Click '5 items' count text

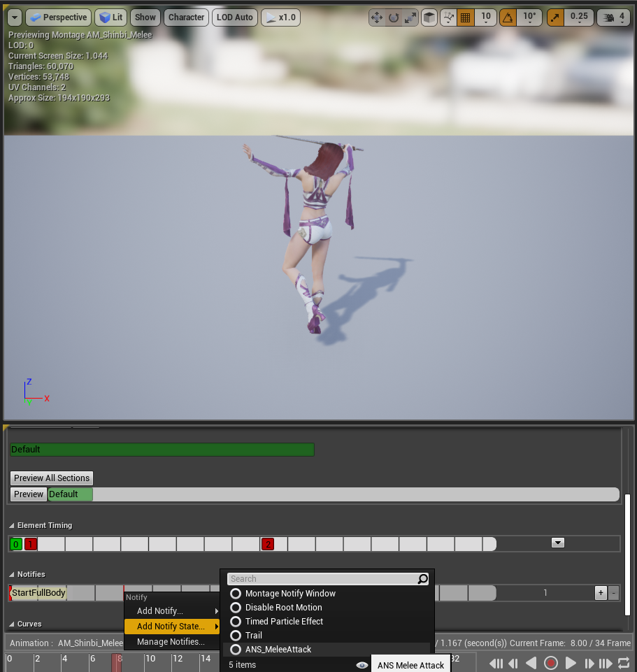[242, 665]
